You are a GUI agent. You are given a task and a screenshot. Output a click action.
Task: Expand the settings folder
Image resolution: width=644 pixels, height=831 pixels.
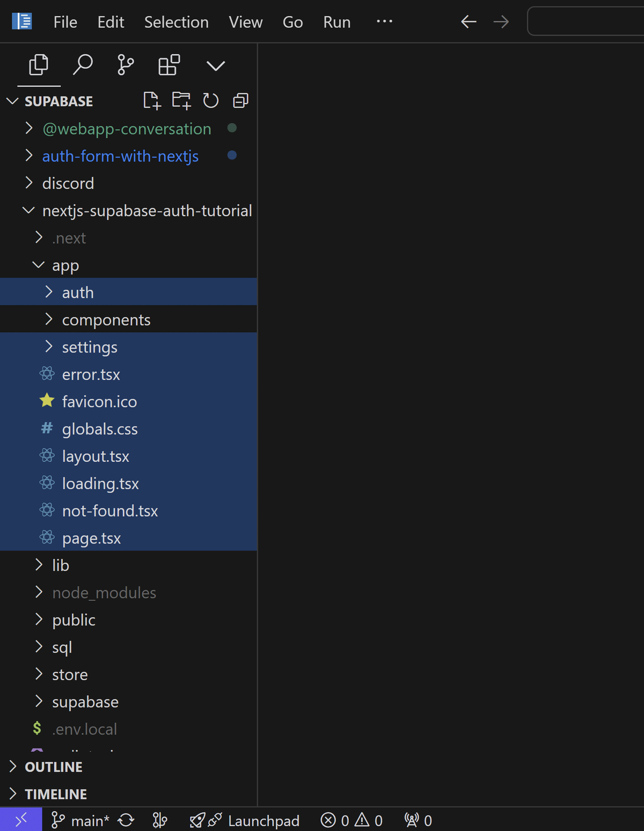tap(129, 347)
